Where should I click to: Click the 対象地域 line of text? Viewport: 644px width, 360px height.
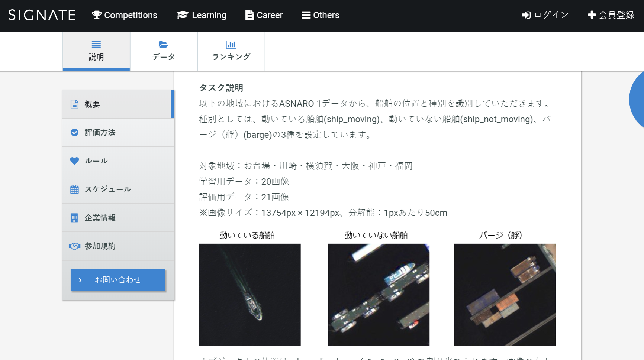point(306,166)
